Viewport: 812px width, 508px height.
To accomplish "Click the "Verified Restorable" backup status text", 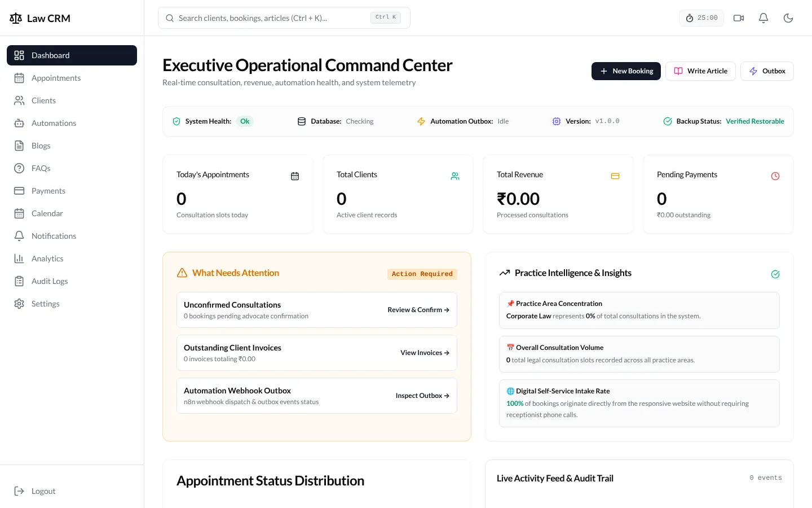I will click(x=755, y=121).
